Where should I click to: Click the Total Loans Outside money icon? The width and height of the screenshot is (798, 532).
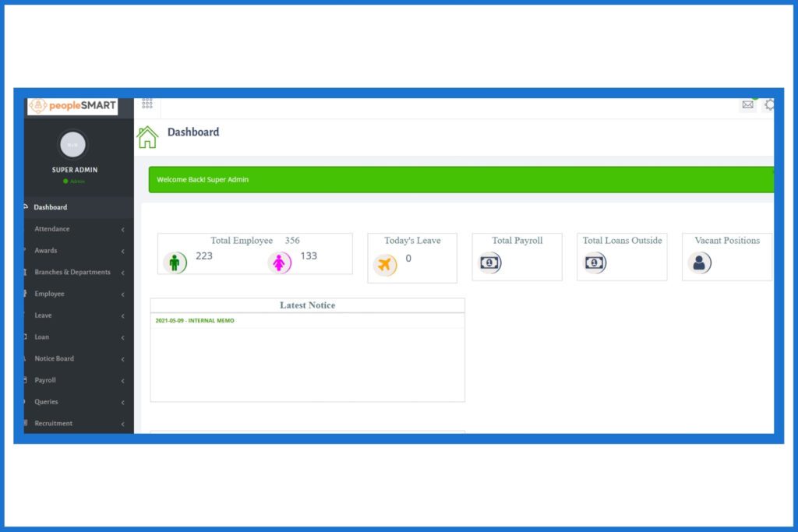click(x=594, y=263)
